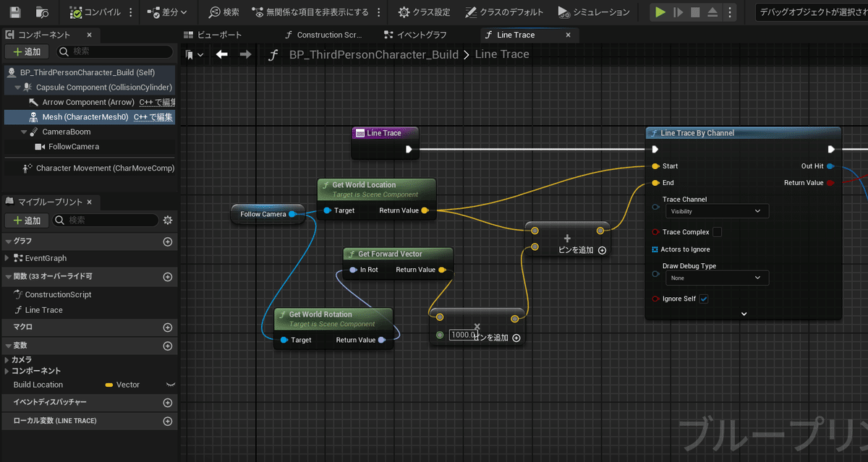Click the green Play button
868x462 pixels.
click(660, 12)
